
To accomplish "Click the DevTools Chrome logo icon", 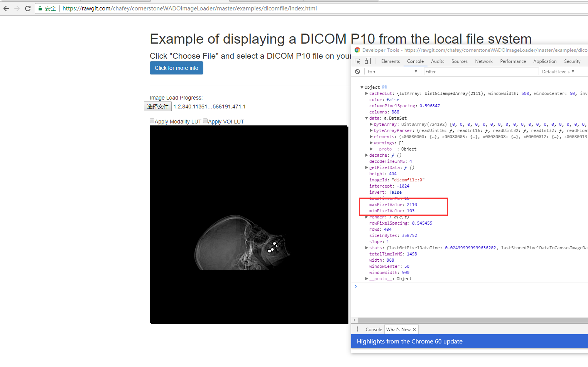I will tap(357, 50).
